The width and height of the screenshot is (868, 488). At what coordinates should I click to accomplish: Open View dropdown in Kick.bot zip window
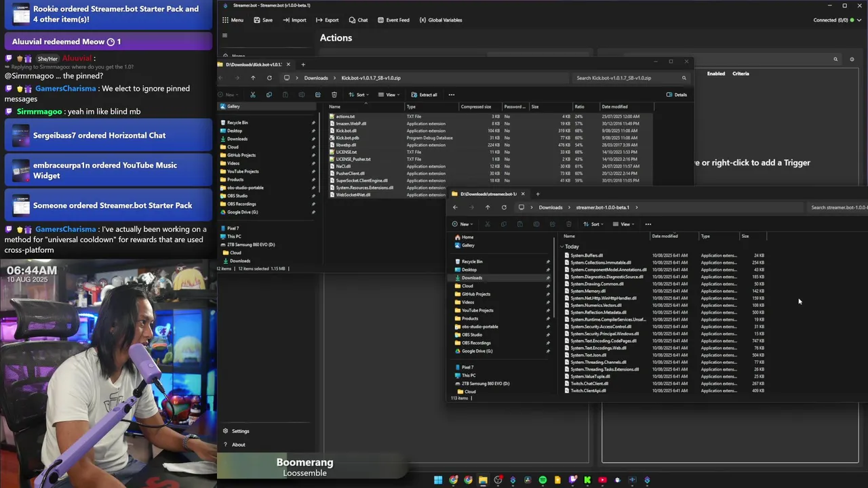pyautogui.click(x=389, y=95)
